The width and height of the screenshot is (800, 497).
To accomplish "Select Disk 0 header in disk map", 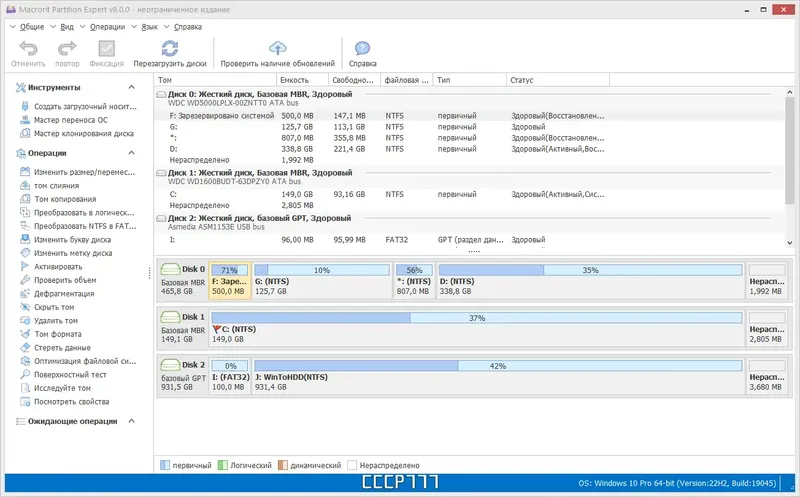I will click(183, 280).
